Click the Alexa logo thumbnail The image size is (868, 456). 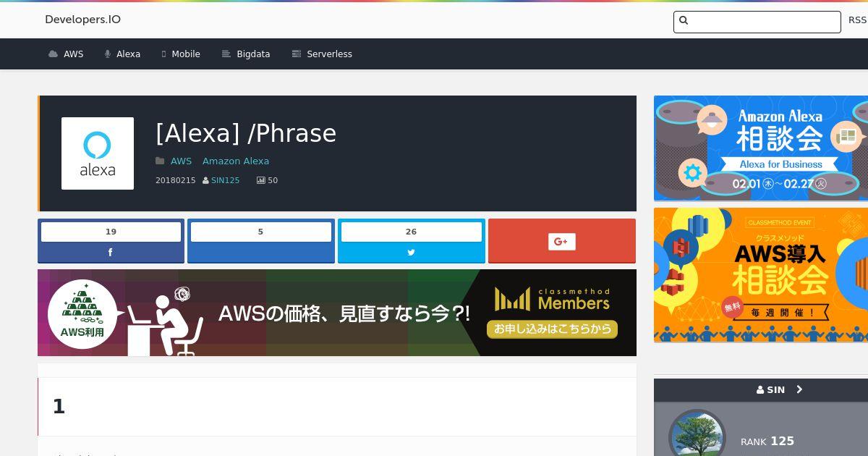[98, 153]
